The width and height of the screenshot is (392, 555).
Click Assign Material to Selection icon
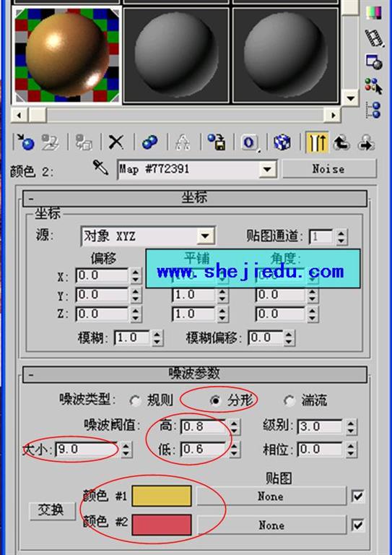tap(84, 142)
